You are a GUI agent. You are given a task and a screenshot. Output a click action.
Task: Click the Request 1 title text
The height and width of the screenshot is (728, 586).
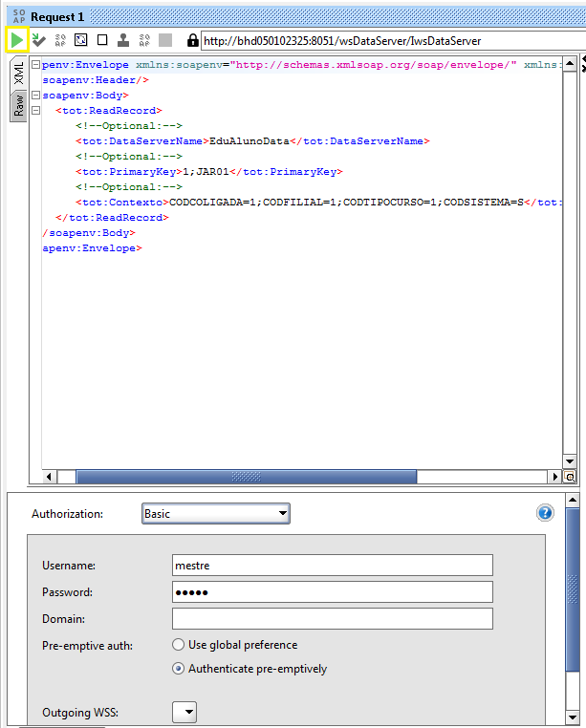(x=57, y=17)
